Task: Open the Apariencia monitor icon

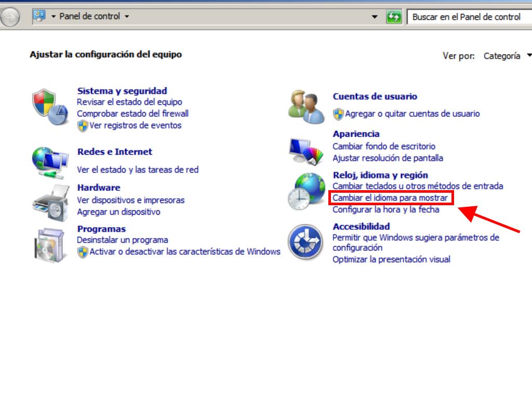Action: pos(306,150)
